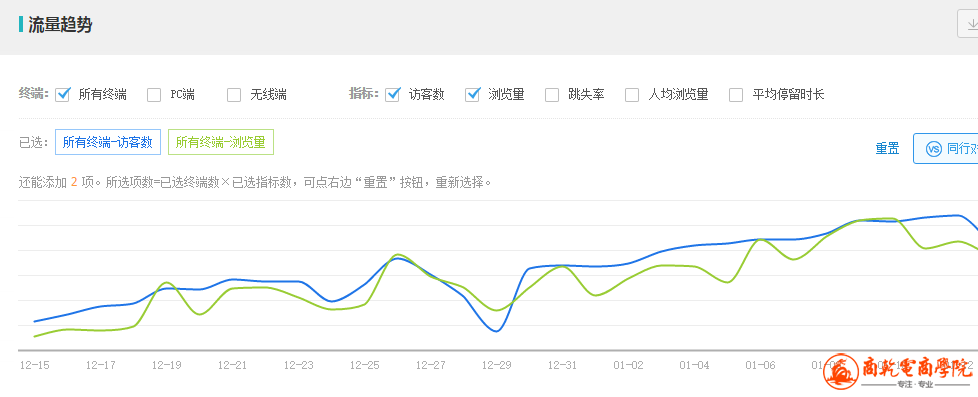Uncheck the 访客数 indicator checkbox
Viewport: 978px width, 397px height.
pos(392,94)
